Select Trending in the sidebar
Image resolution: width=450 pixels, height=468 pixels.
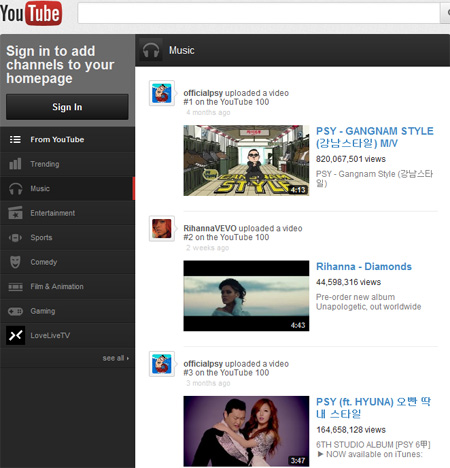(45, 164)
